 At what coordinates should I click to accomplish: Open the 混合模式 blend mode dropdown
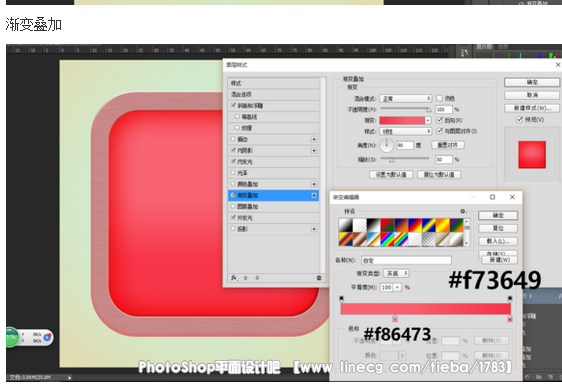point(405,98)
